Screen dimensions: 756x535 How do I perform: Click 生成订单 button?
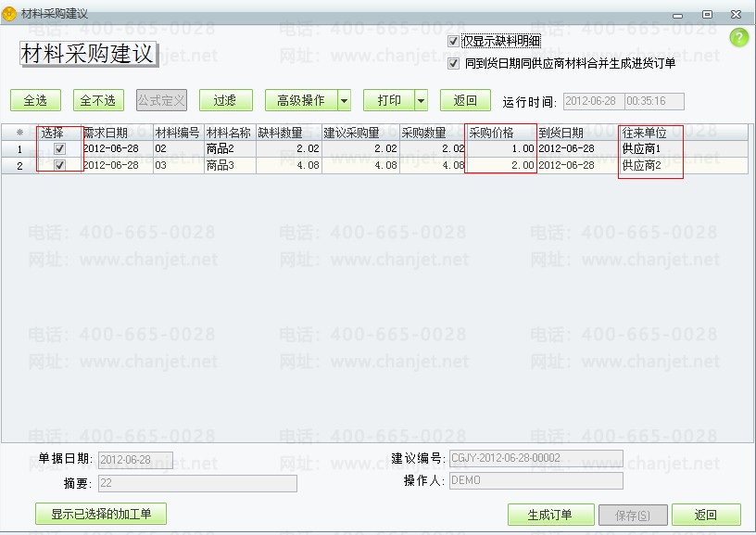(x=549, y=515)
